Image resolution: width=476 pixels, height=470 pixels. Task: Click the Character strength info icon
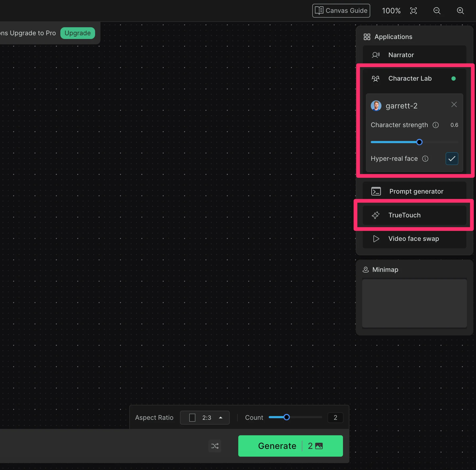click(x=436, y=125)
